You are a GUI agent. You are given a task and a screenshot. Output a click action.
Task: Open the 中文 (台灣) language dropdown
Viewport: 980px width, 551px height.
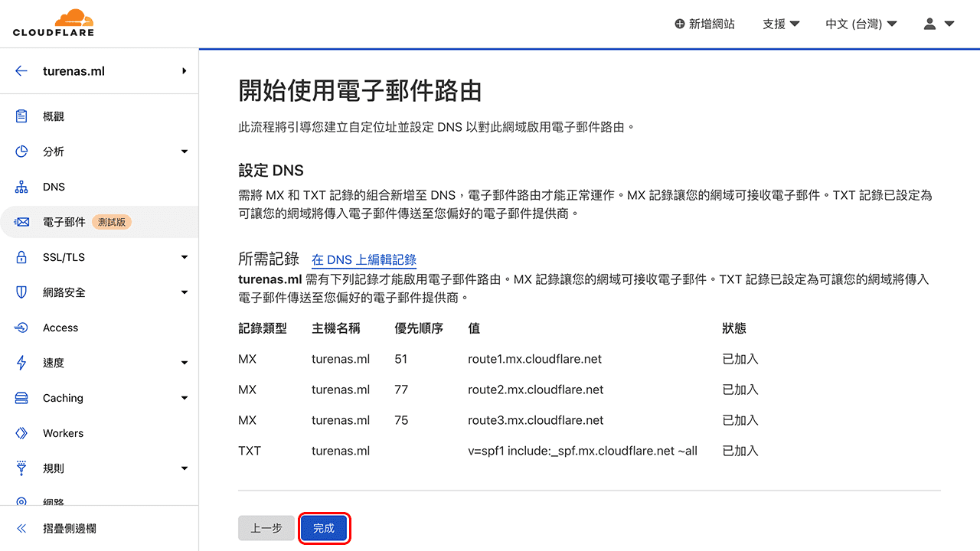861,24
